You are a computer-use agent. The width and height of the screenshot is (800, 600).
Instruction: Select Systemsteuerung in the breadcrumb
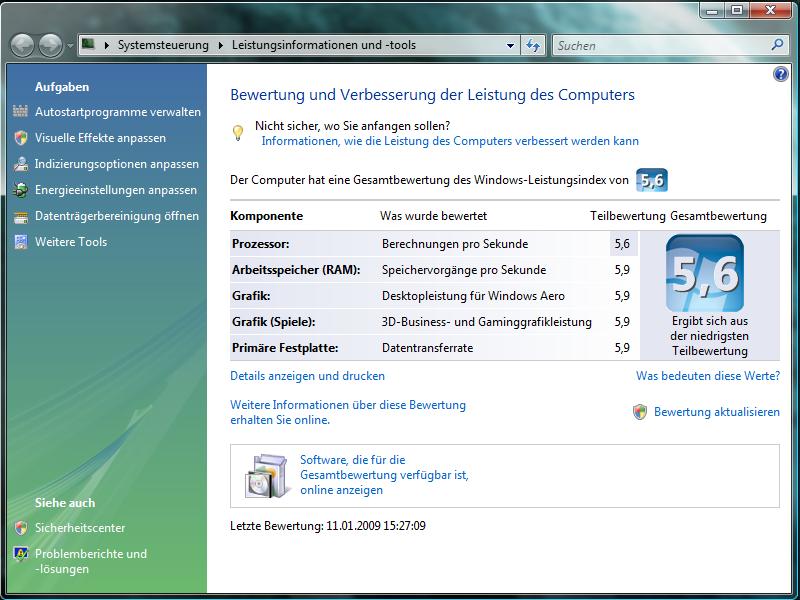pos(163,45)
